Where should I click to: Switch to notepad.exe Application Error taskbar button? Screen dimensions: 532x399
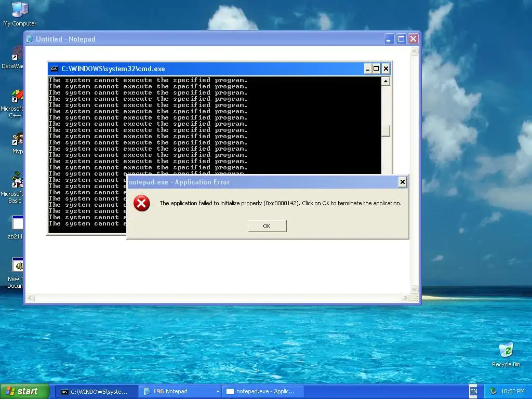(262, 392)
